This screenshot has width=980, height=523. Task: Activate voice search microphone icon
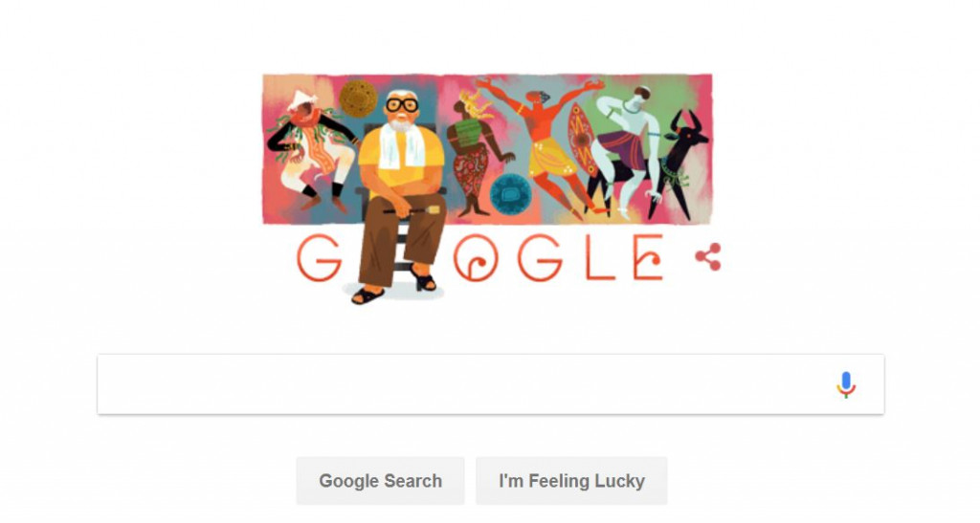[x=846, y=384]
